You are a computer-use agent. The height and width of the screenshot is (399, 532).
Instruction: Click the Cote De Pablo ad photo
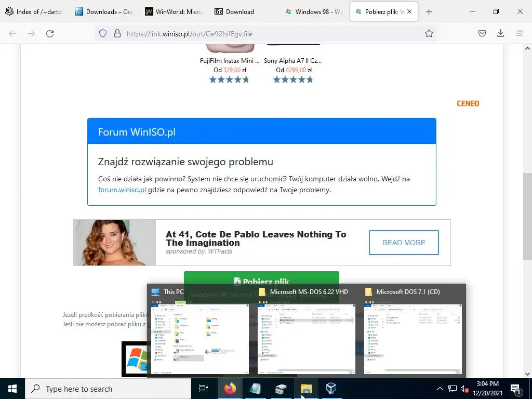(x=114, y=243)
